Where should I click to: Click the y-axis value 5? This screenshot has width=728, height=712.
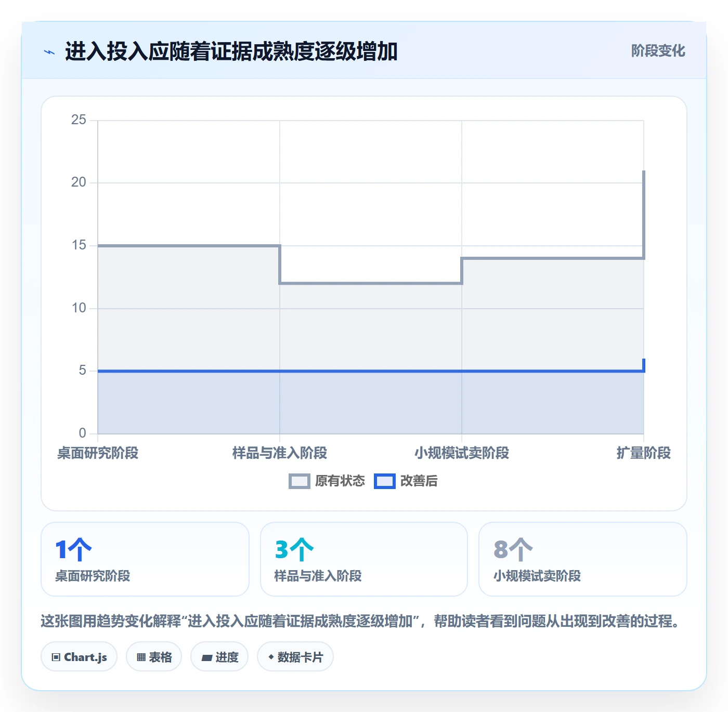point(82,371)
